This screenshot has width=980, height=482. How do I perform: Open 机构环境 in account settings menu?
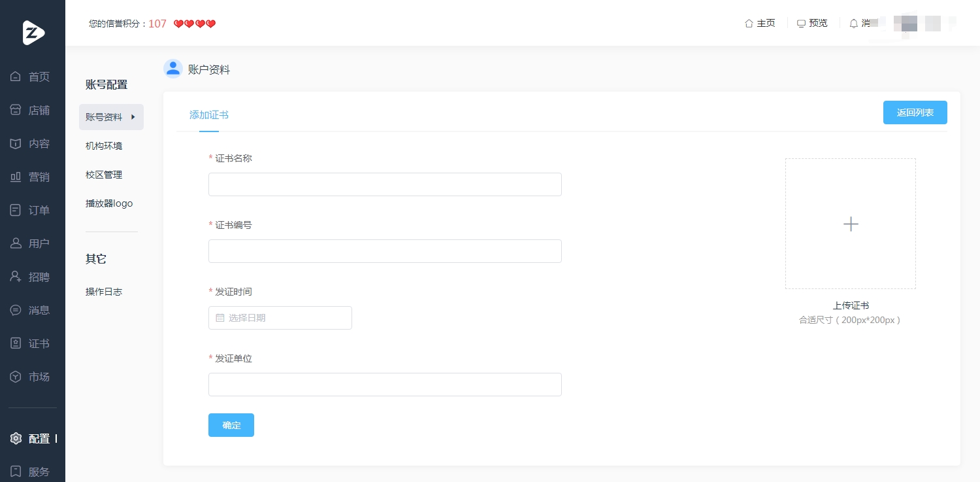(x=104, y=146)
